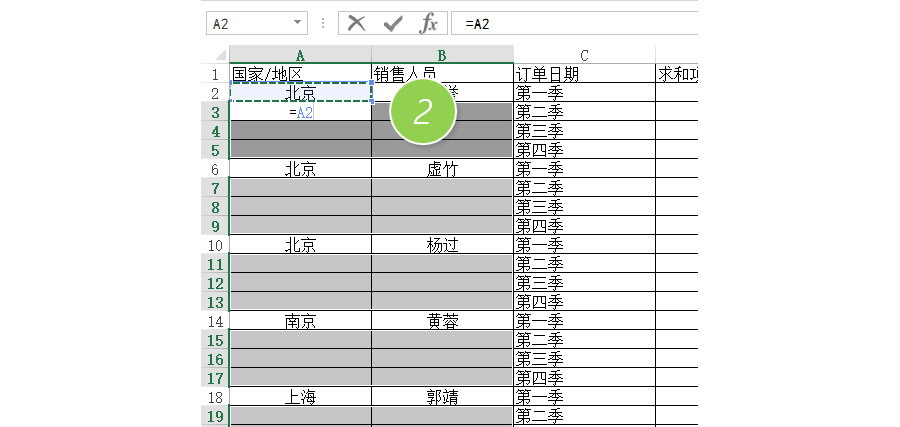Click cell B14 containing 黄蓉
This screenshot has width=900, height=427.
[x=442, y=321]
